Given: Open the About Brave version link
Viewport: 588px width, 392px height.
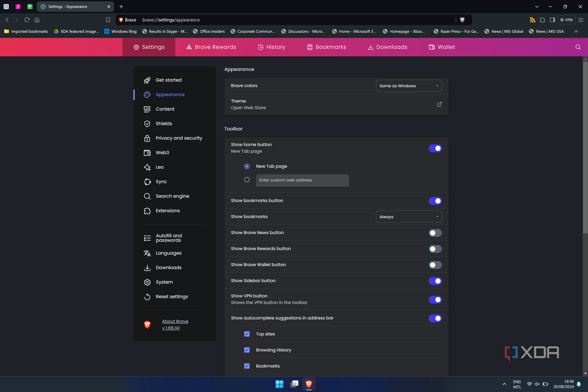Looking at the screenshot, I should click(x=175, y=325).
